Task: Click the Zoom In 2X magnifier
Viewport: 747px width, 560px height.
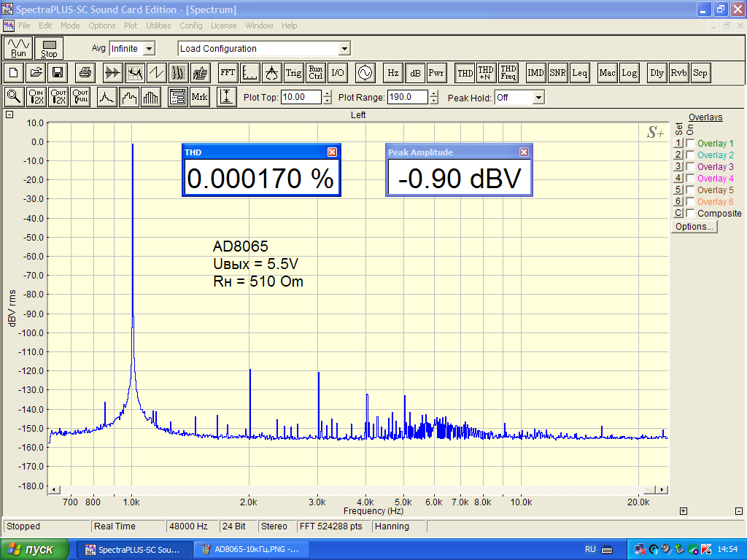Action: click(x=36, y=97)
